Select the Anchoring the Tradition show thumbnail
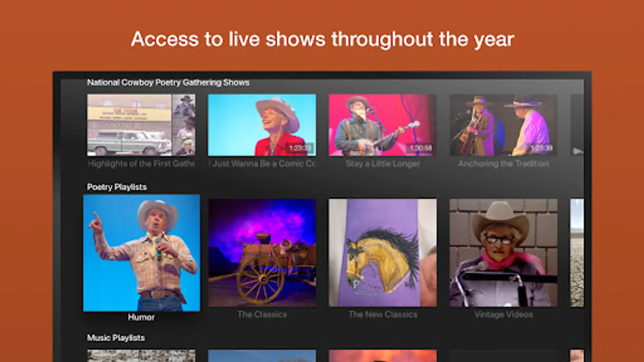 click(x=504, y=125)
